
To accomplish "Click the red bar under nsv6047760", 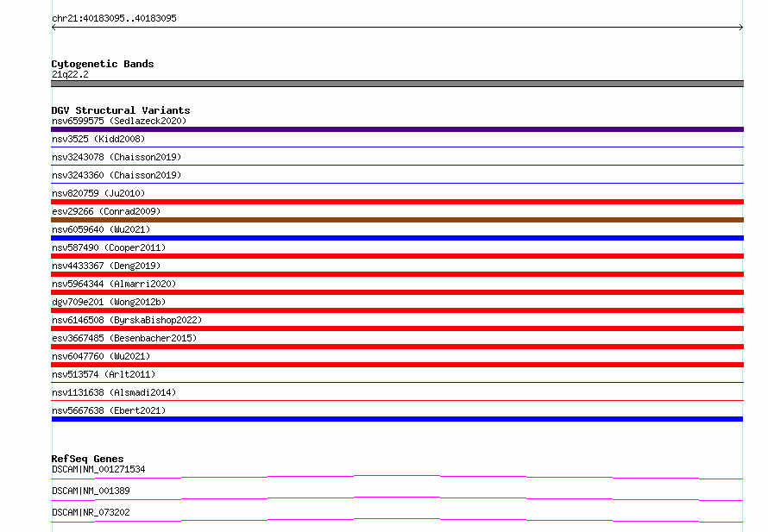I will (x=397, y=365).
